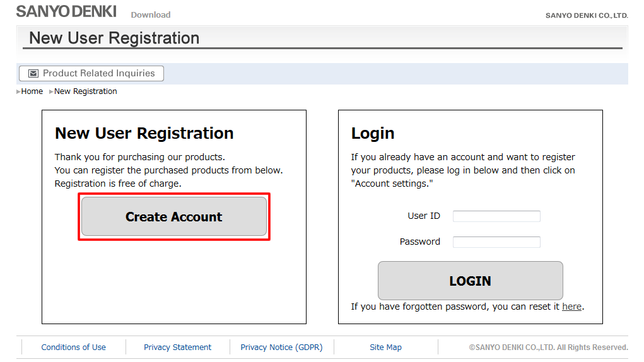Screen dimensions: 644x362
Task: Select New Registration breadcrumb
Action: pyautogui.click(x=85, y=91)
